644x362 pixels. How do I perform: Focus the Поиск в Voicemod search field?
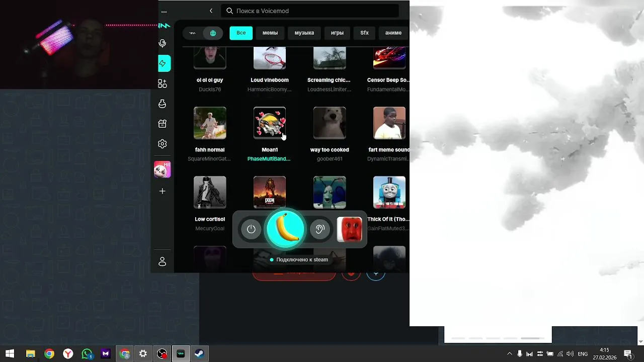[x=310, y=11]
